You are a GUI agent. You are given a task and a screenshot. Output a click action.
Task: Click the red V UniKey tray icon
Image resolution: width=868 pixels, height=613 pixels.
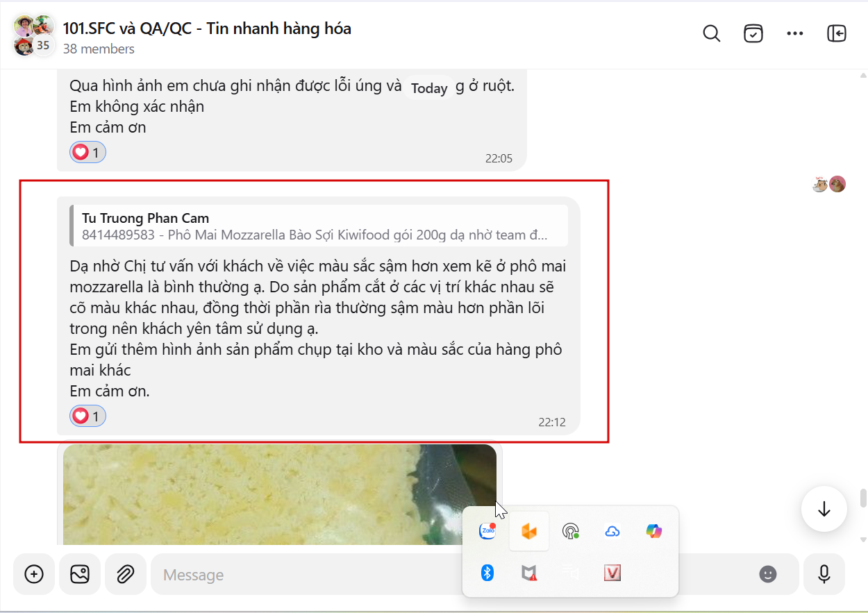[612, 573]
